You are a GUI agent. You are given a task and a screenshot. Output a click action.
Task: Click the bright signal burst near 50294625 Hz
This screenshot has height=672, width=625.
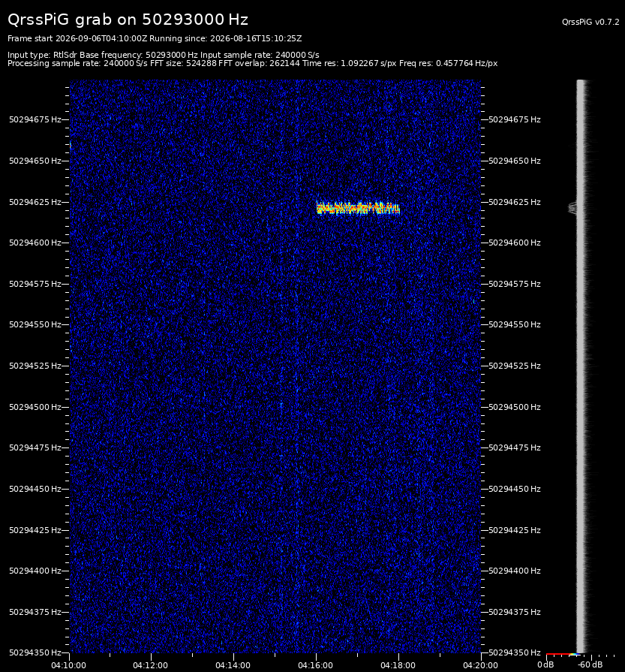coord(358,208)
